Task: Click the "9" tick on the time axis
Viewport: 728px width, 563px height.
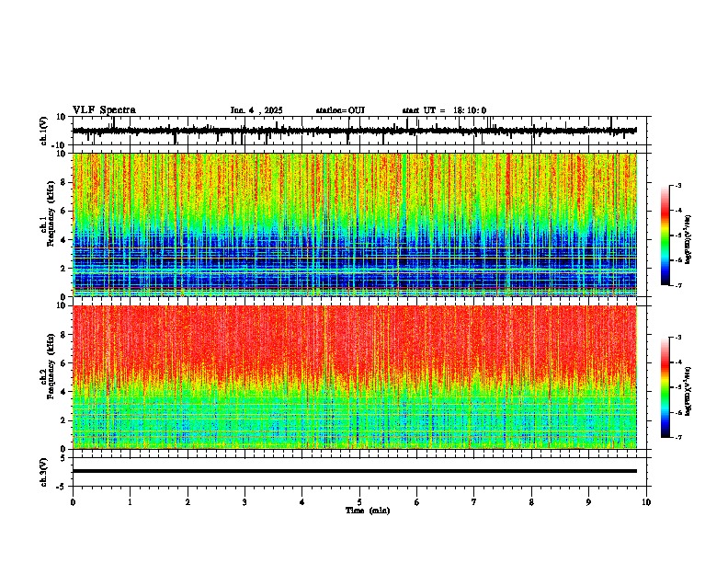Action: coord(588,502)
